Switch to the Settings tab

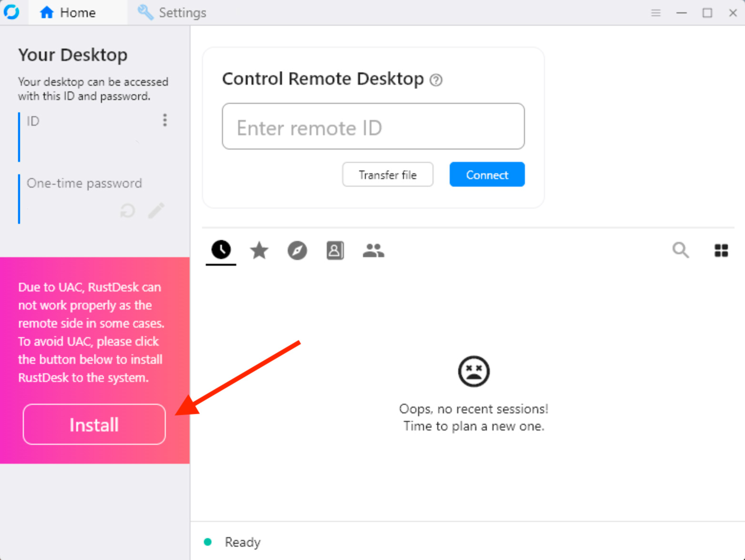[x=172, y=13]
